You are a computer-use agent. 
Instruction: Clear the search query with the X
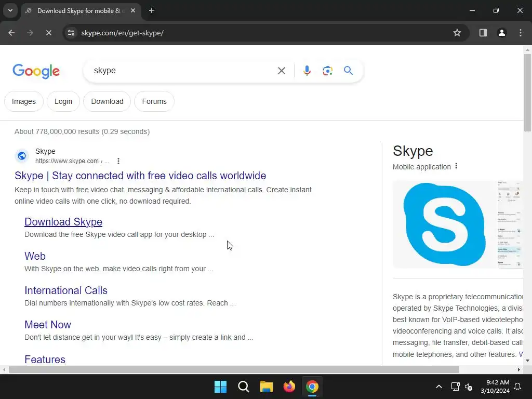281,71
